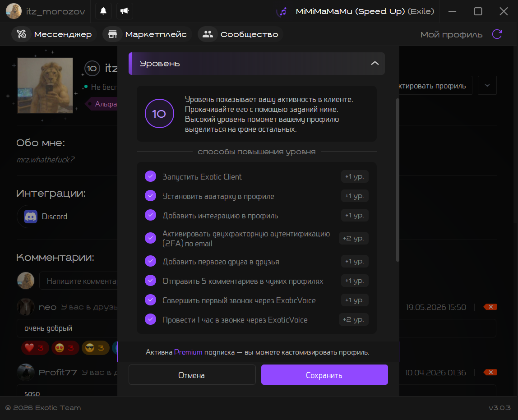Click the Discord integration icon
518x420 pixels.
(31, 217)
